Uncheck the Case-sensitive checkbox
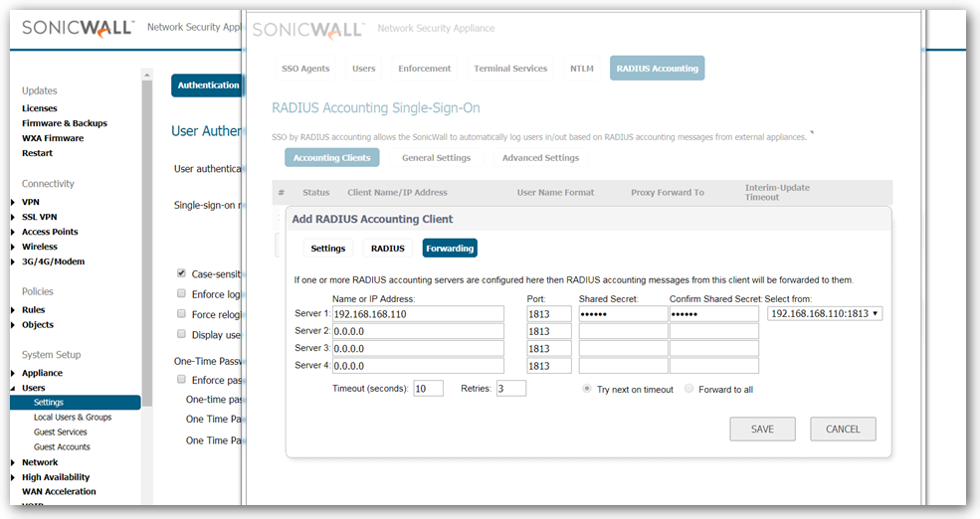Image resolution: width=980 pixels, height=519 pixels. pyautogui.click(x=181, y=273)
